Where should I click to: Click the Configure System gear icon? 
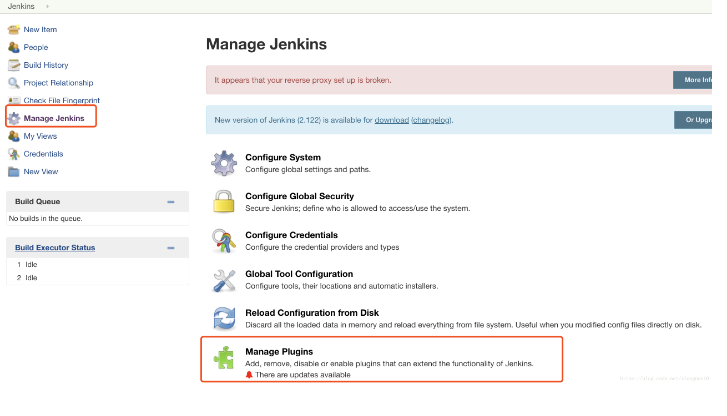coord(224,163)
